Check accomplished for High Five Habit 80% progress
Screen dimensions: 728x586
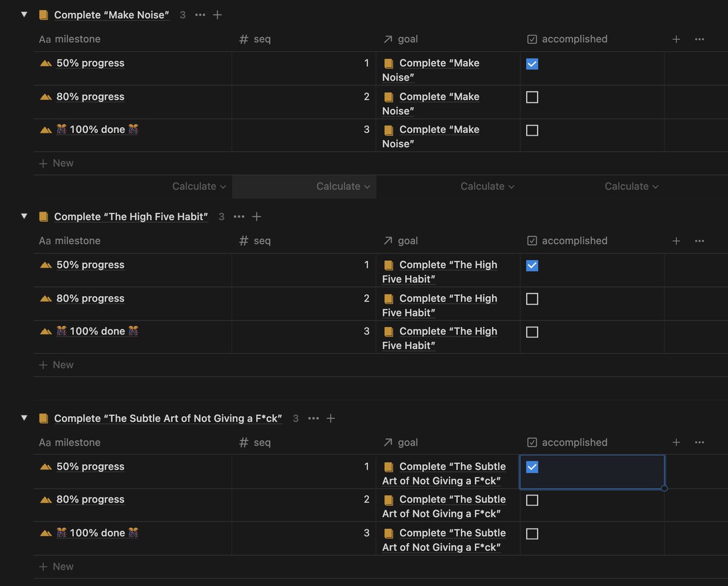[x=532, y=299]
